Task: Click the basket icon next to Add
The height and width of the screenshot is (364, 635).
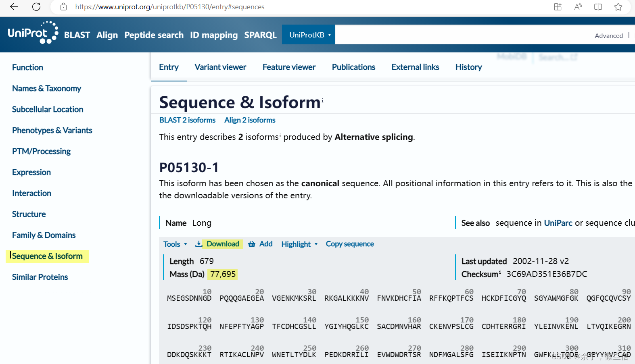Action: 252,244
